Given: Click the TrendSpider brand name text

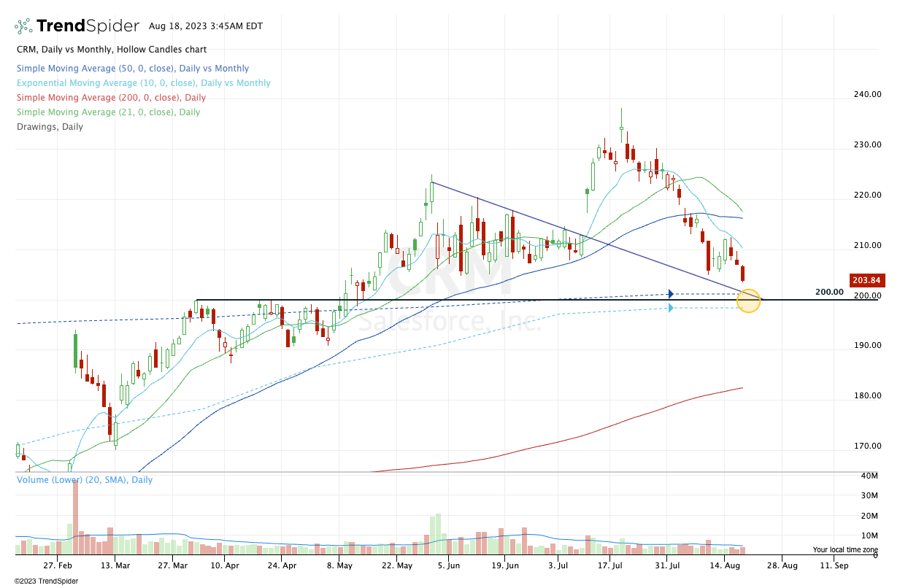Looking at the screenshot, I should [x=88, y=26].
